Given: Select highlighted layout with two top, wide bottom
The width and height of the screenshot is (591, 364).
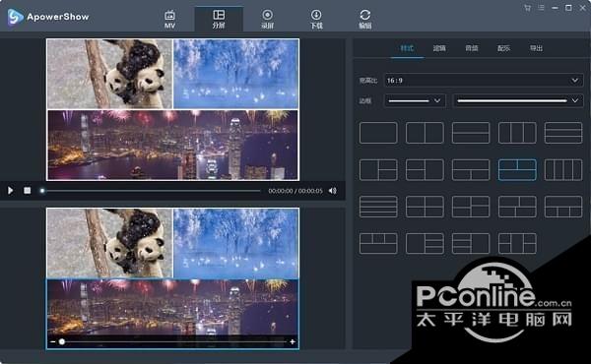Looking at the screenshot, I should 517,170.
